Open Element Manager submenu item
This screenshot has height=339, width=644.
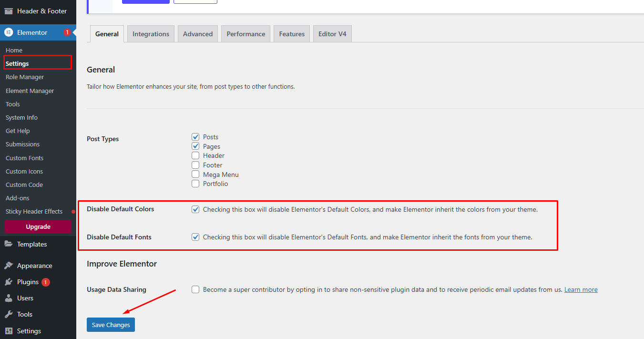click(x=30, y=91)
